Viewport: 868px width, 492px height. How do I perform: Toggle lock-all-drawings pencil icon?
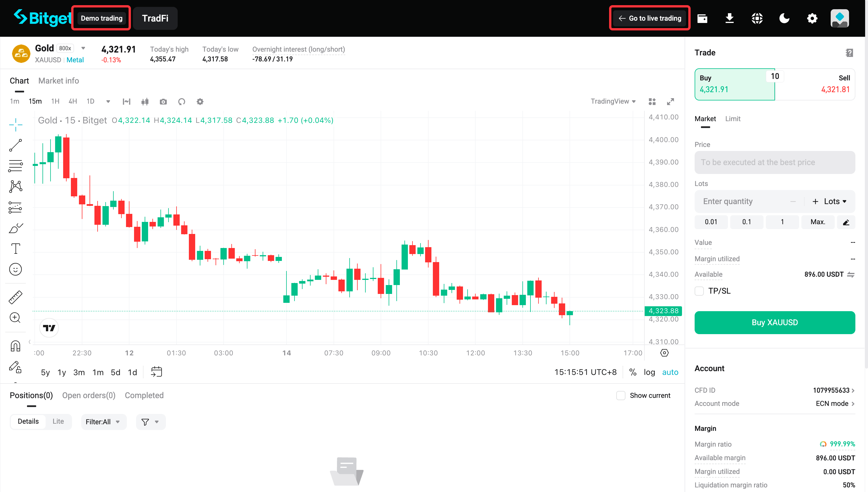click(15, 367)
